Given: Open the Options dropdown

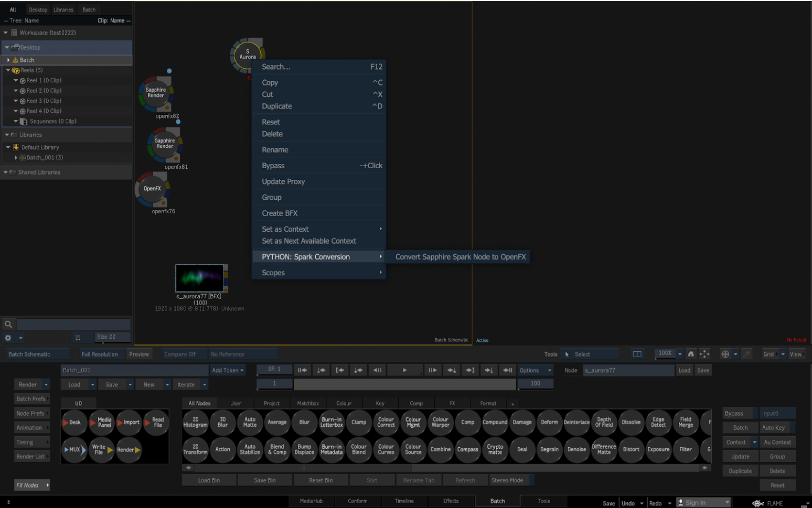Looking at the screenshot, I should 535,370.
